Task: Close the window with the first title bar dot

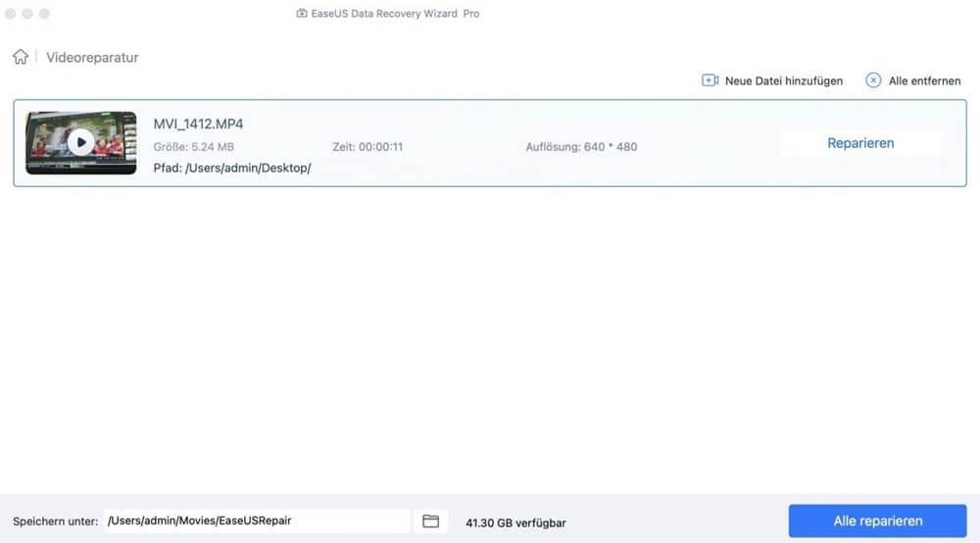Action: pyautogui.click(x=11, y=14)
